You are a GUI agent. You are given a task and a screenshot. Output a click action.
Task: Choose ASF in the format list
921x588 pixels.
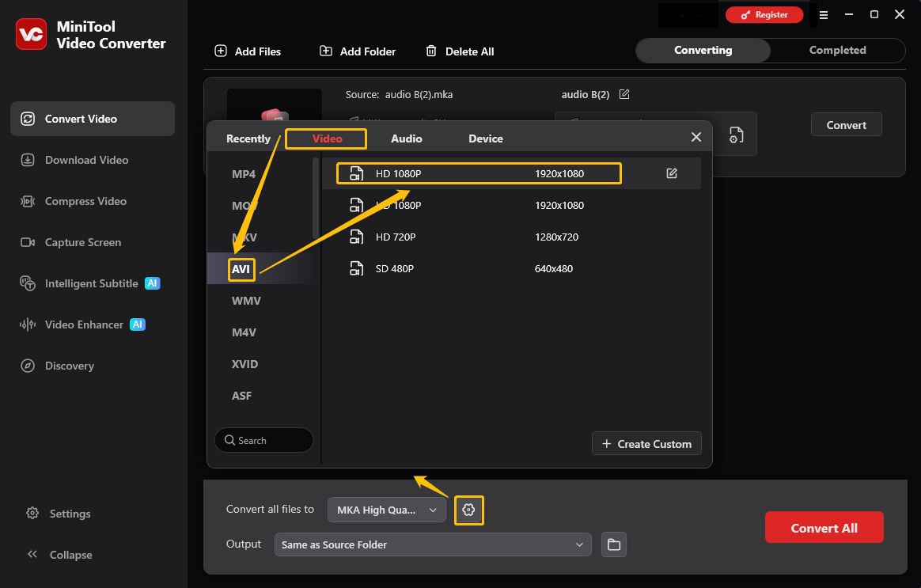(241, 396)
